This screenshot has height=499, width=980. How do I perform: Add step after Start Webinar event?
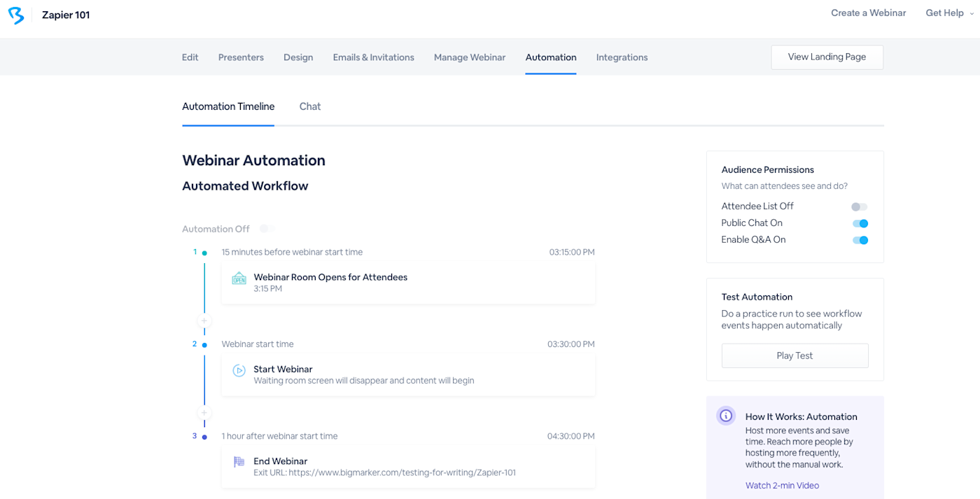[x=204, y=413]
